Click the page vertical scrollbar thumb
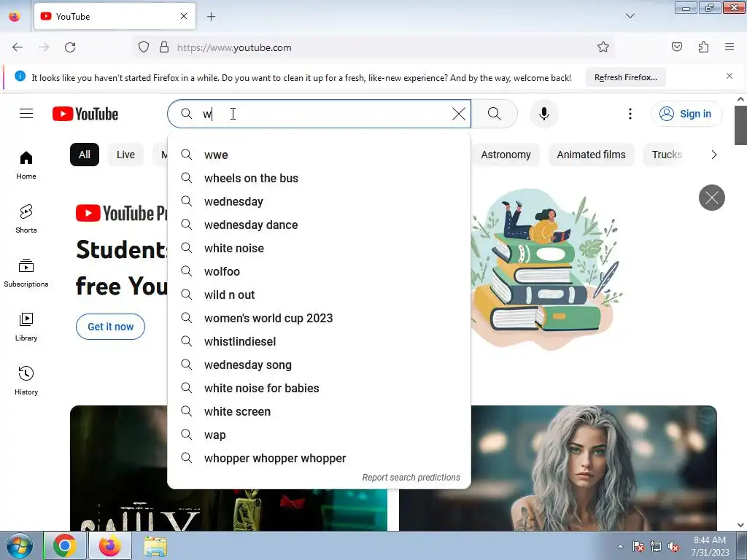The height and width of the screenshot is (560, 747). tap(740, 125)
